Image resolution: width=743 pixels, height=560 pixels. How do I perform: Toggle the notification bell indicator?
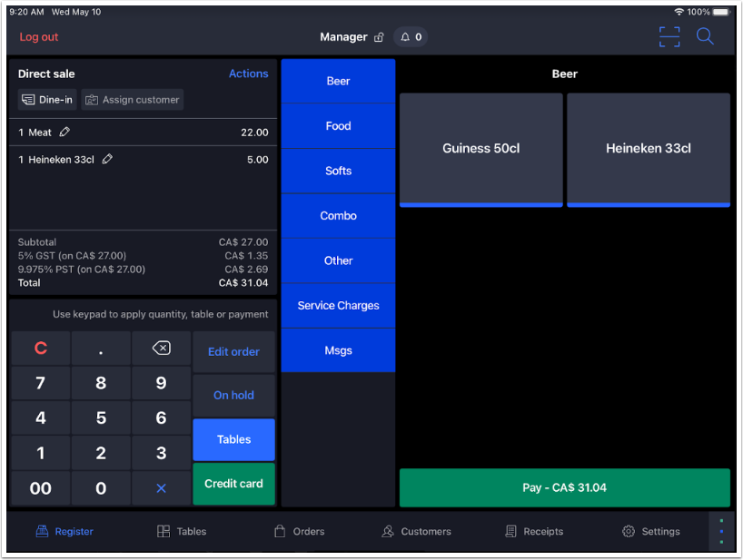click(403, 37)
